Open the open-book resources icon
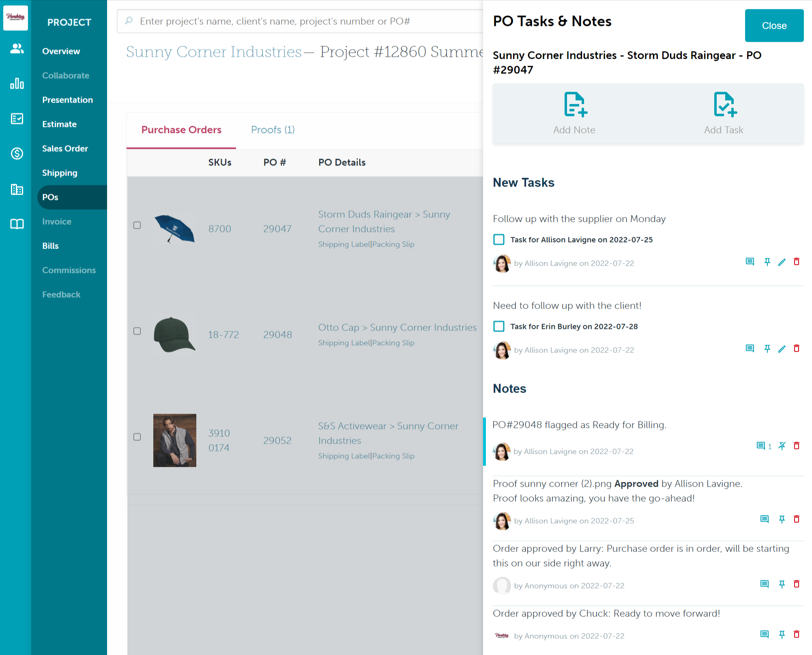 click(x=17, y=224)
